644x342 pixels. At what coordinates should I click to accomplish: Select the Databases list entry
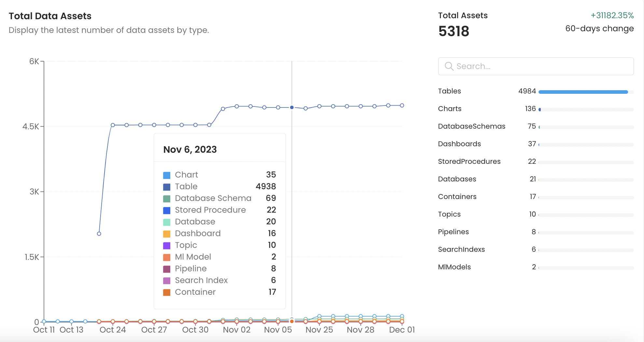pos(457,179)
